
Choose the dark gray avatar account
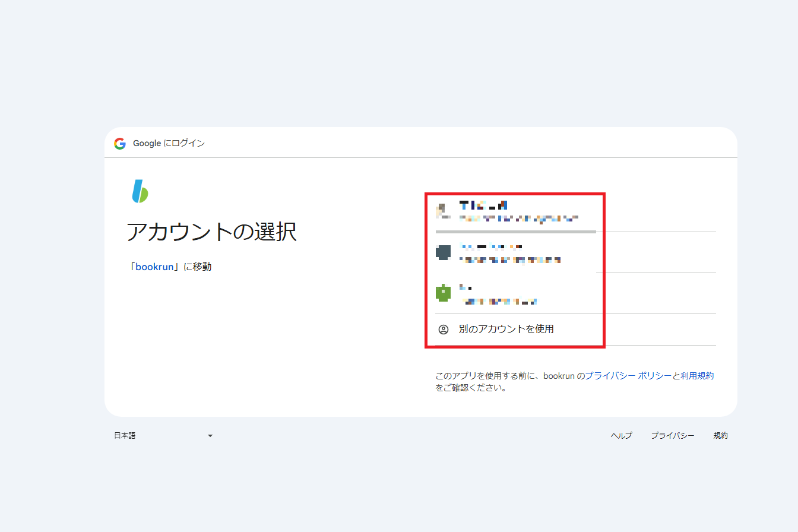[x=443, y=252]
